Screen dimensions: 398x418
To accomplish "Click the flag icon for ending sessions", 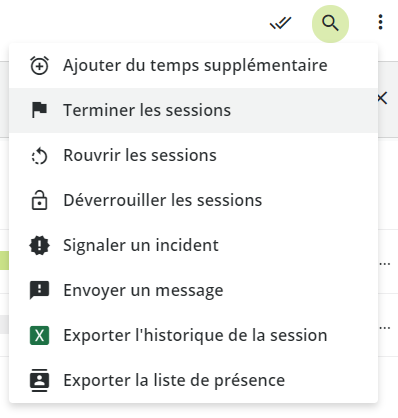I will coord(39,110).
